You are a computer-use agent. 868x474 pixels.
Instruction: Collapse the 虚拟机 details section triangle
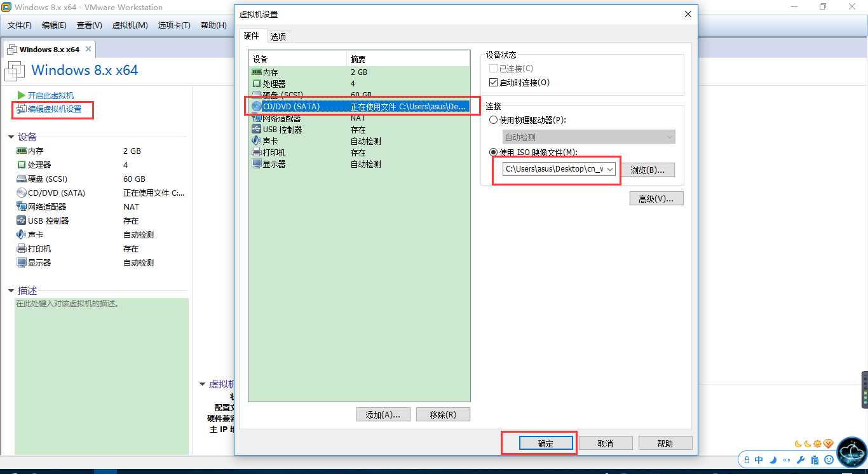point(202,384)
